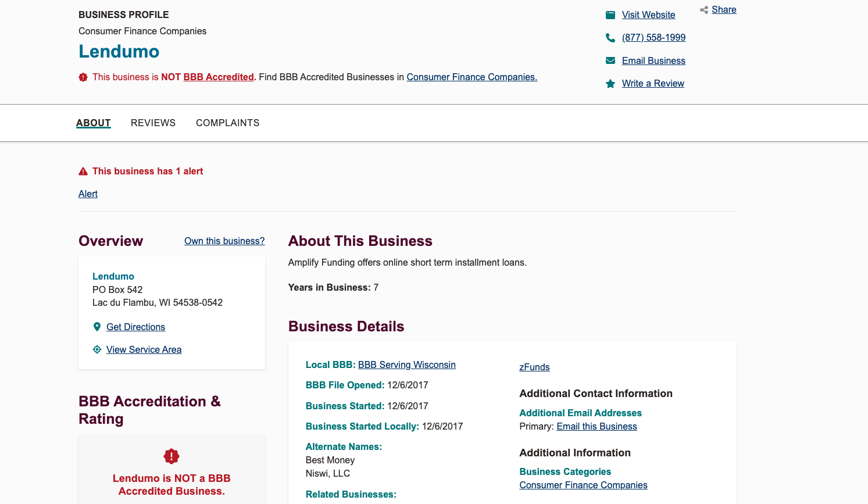Call the number (877) 558-1999
Screen dimensions: 868x504
pos(653,37)
